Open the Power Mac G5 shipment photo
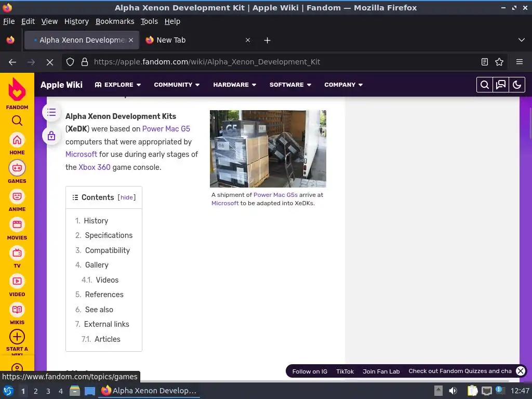Image resolution: width=532 pixels, height=399 pixels. pyautogui.click(x=268, y=149)
